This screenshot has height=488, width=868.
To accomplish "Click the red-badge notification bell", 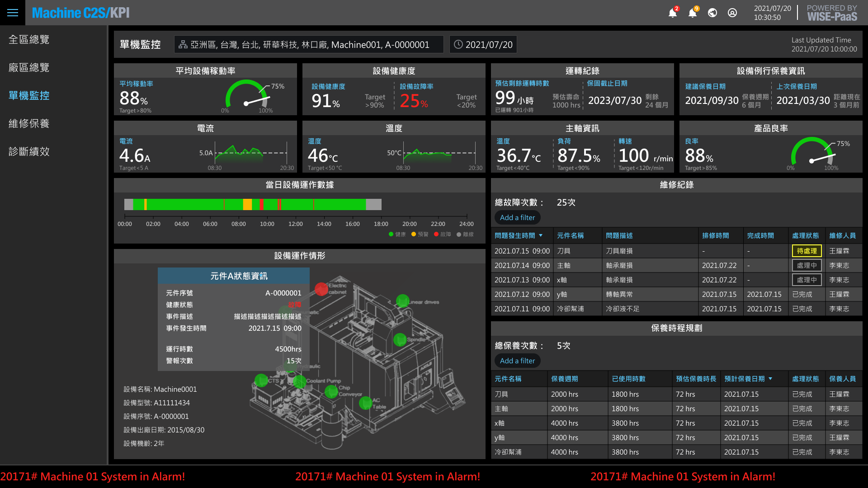I will 673,13.
